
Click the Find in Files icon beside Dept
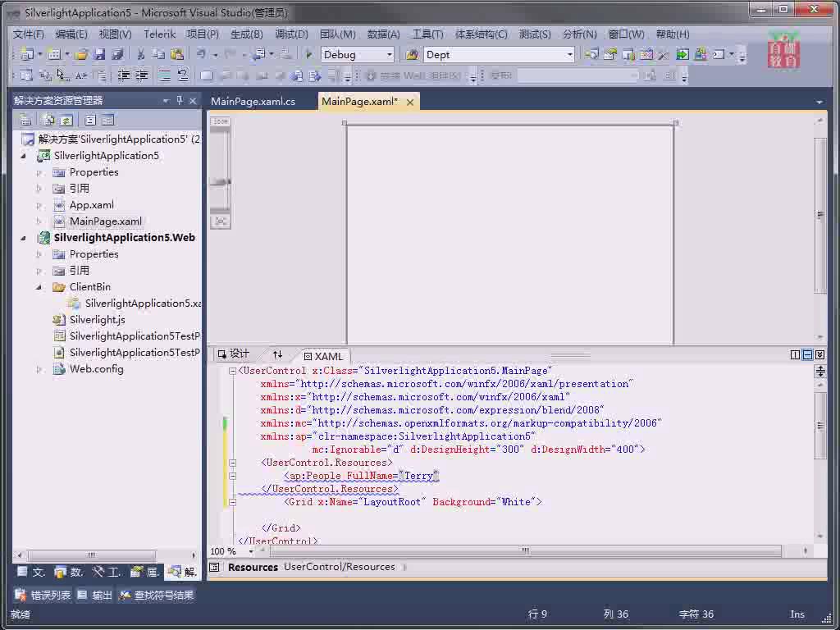(412, 54)
